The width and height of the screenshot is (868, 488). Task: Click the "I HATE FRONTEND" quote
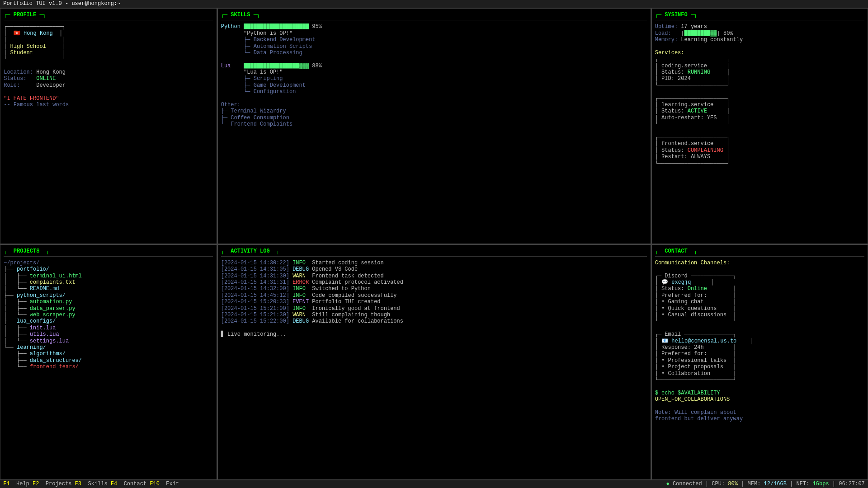point(31,99)
